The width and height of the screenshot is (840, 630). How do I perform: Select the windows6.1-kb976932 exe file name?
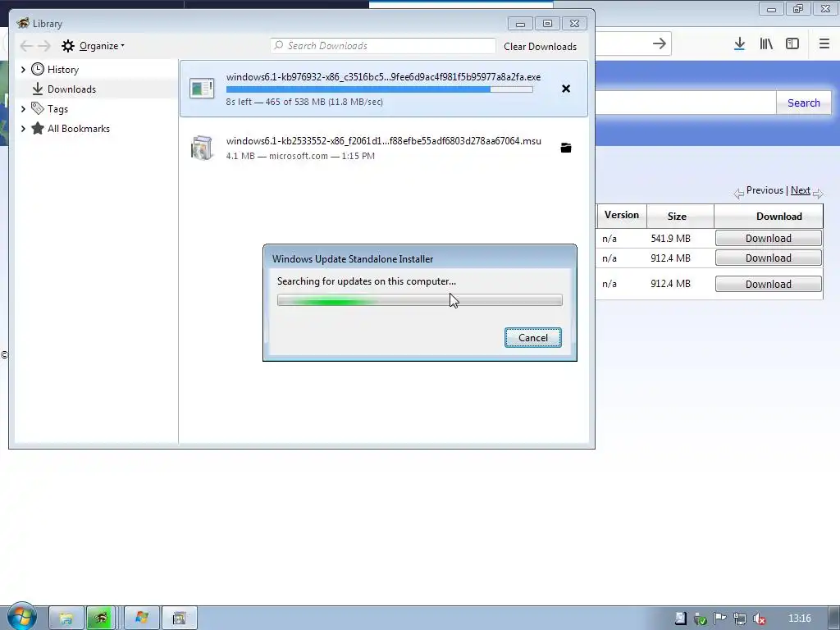(x=384, y=77)
